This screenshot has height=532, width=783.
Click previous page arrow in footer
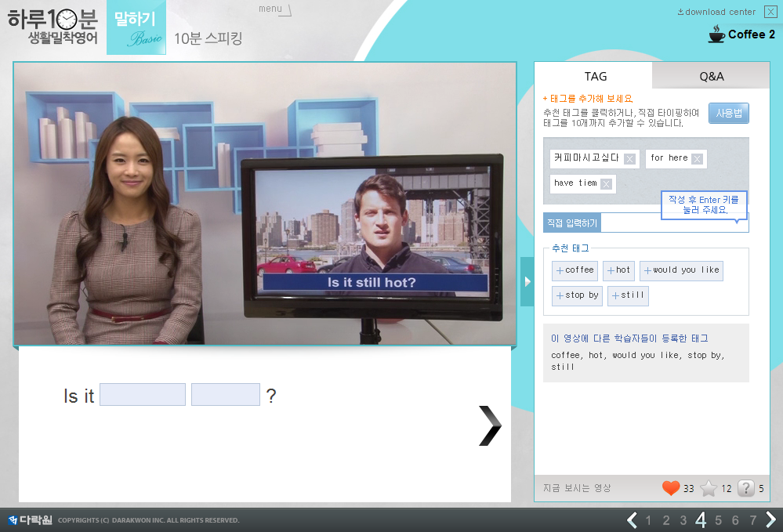pos(632,519)
